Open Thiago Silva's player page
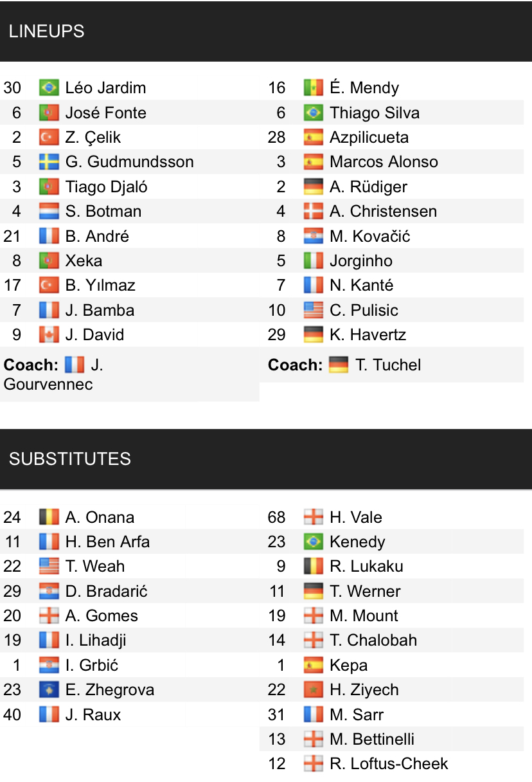532x782 pixels. pyautogui.click(x=374, y=113)
